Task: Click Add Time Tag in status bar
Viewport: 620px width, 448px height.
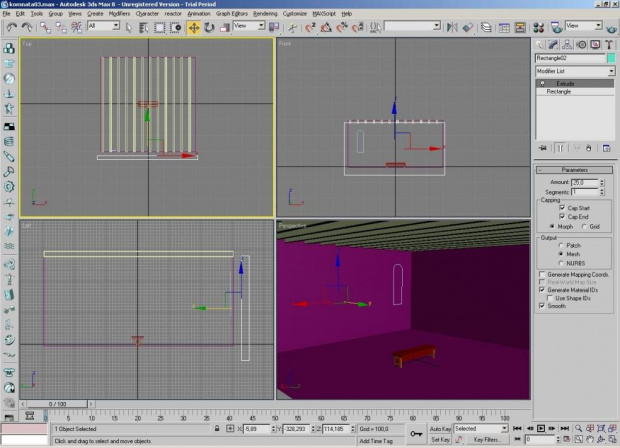Action: click(376, 441)
